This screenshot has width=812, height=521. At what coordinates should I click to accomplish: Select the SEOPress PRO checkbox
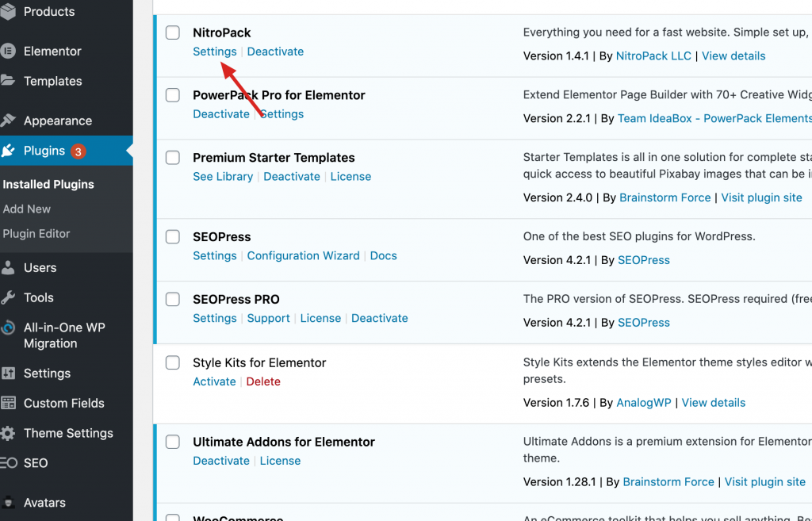pyautogui.click(x=173, y=299)
